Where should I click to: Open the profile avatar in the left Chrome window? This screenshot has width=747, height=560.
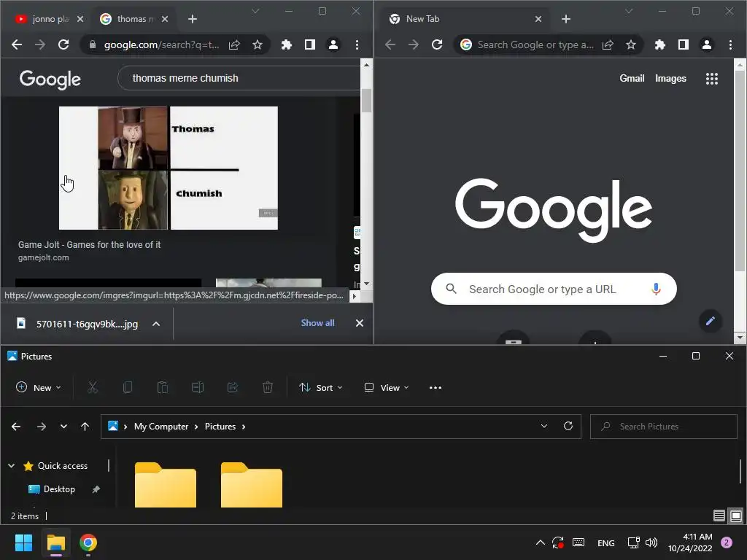333,44
